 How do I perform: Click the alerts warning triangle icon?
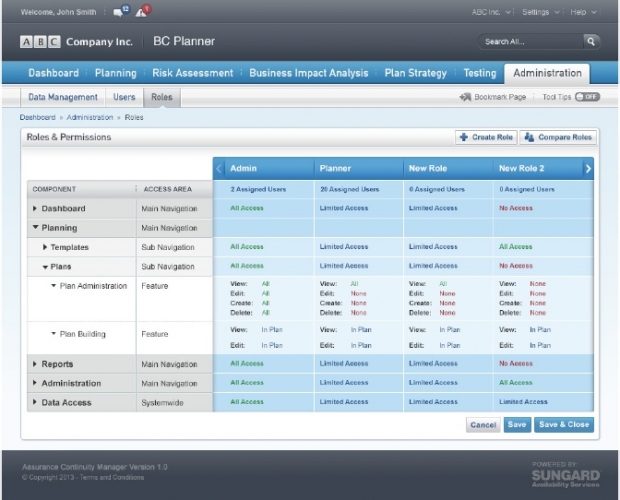[x=144, y=12]
